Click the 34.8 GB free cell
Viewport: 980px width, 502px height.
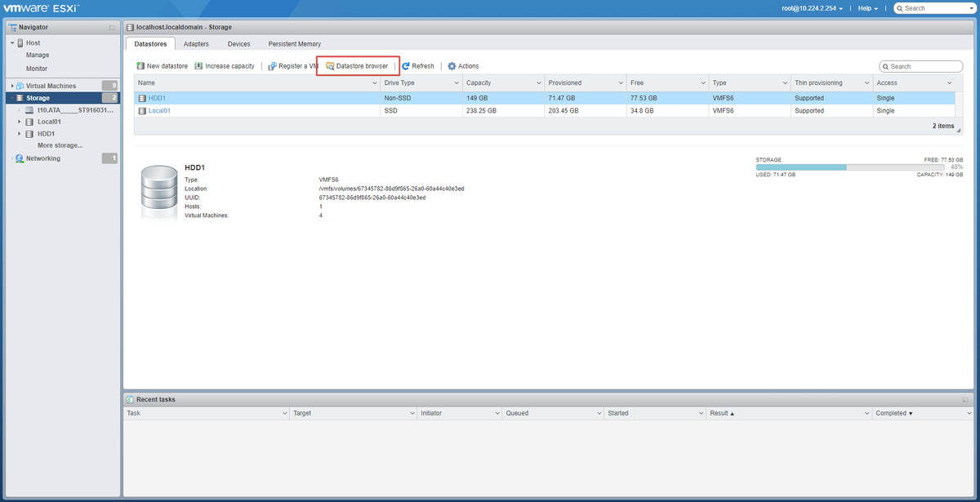(666, 110)
